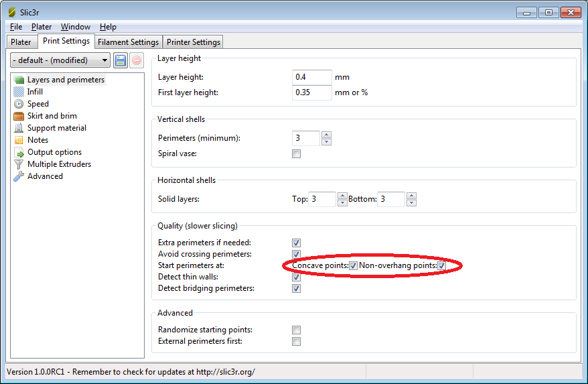Switch to the Plater tab
This screenshot has width=588, height=384.
pos(21,42)
